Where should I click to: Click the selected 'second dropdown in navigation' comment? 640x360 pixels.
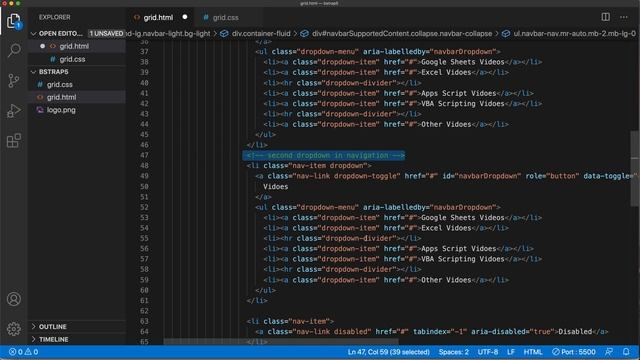click(325, 156)
